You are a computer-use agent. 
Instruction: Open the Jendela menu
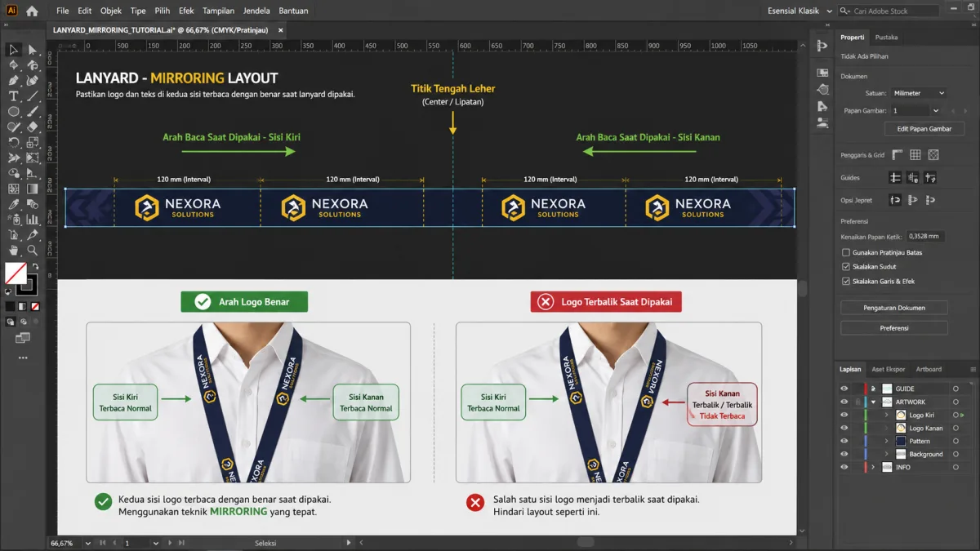coord(256,11)
